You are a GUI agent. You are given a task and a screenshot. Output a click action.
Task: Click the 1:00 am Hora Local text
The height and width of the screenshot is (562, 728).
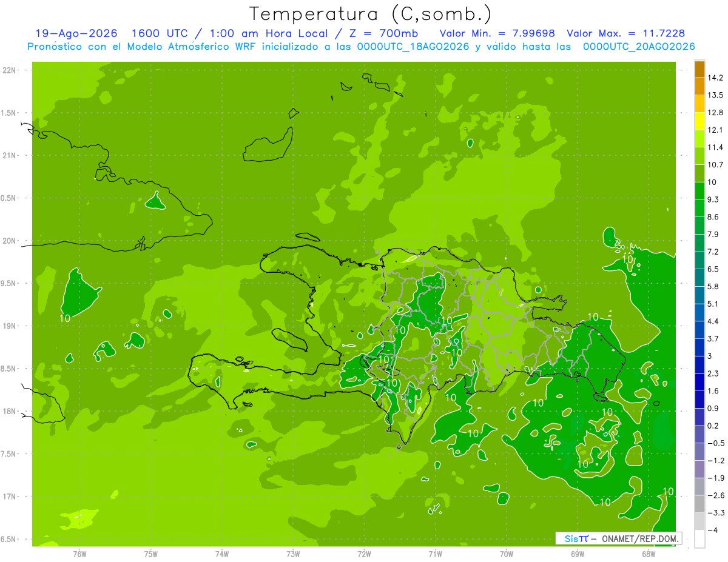269,33
